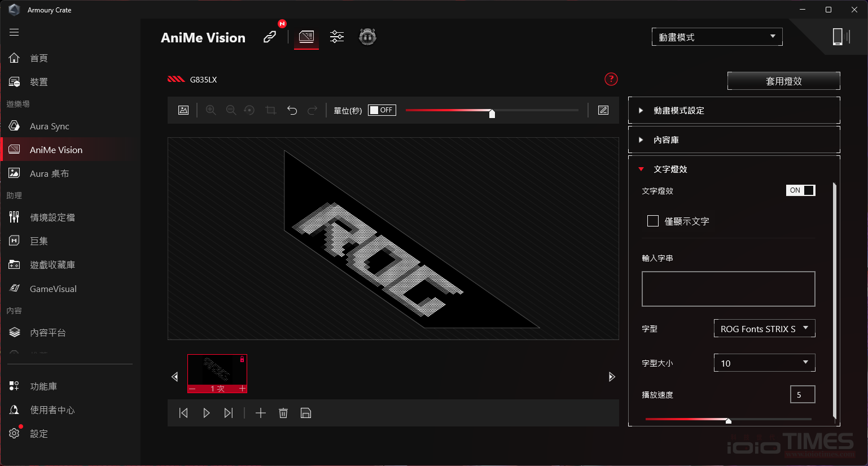Increase the frame repeat count
This screenshot has height=466, width=868.
(242, 389)
